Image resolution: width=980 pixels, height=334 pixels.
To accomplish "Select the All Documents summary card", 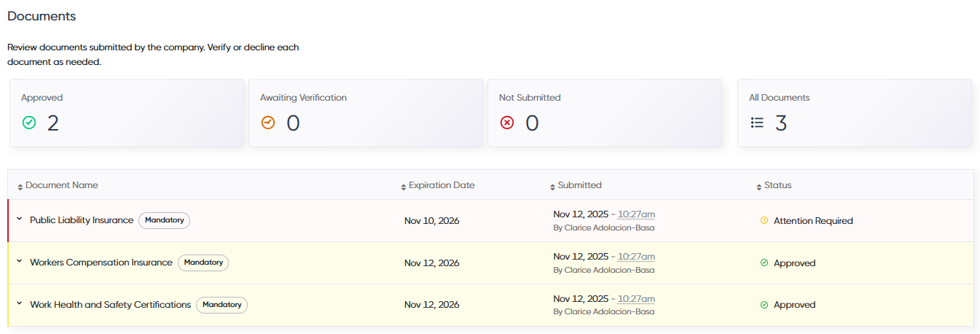I will click(855, 113).
